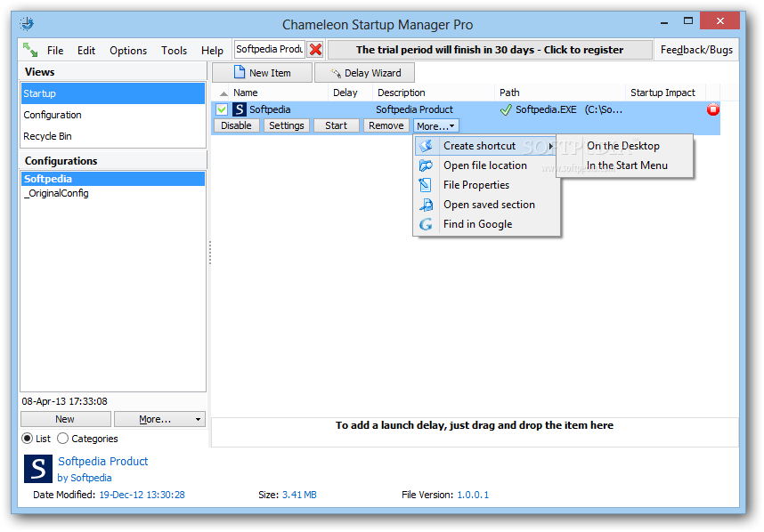Open the Help menu
Viewport: 764px width, 532px height.
[212, 50]
